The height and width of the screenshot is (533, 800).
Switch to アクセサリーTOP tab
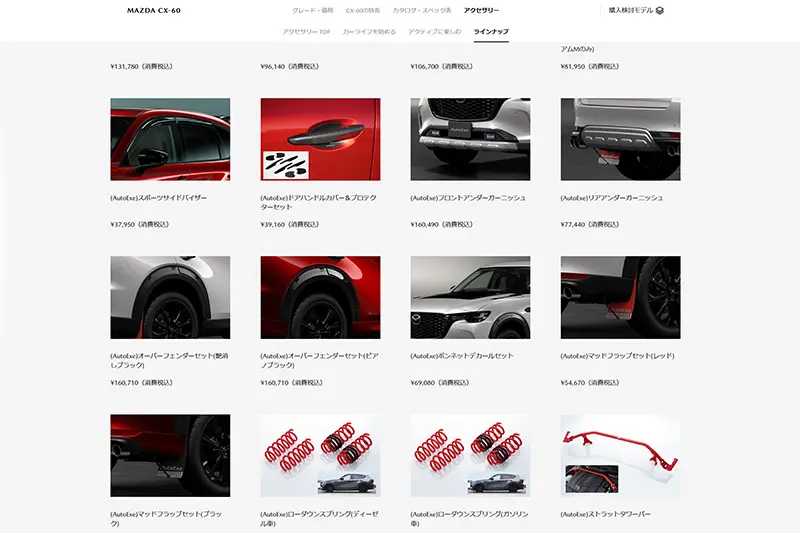(x=307, y=32)
